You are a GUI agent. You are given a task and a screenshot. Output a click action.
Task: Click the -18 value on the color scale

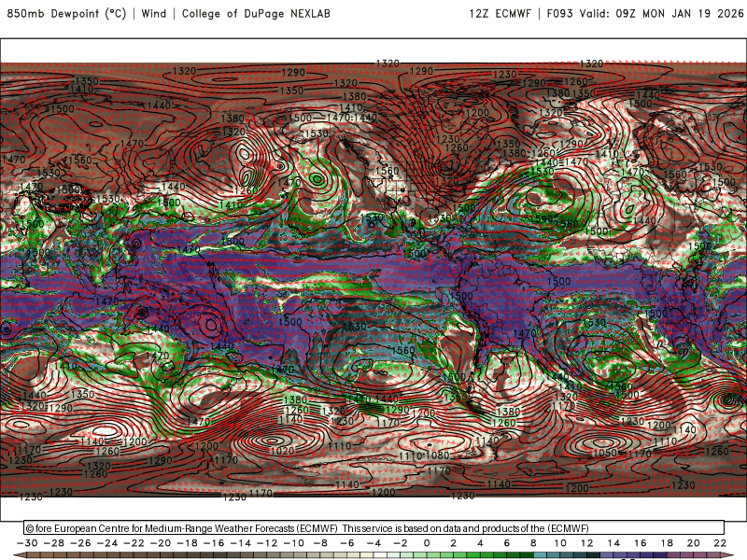pos(188,543)
